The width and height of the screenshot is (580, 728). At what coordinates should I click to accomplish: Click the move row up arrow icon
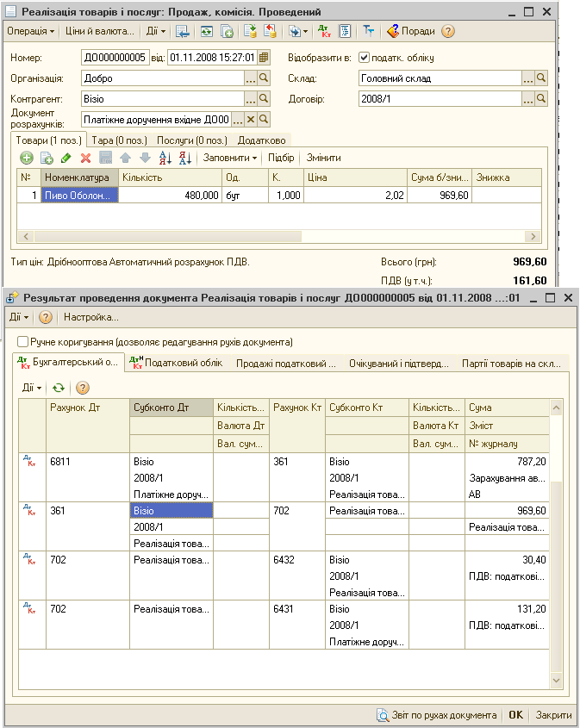click(125, 158)
